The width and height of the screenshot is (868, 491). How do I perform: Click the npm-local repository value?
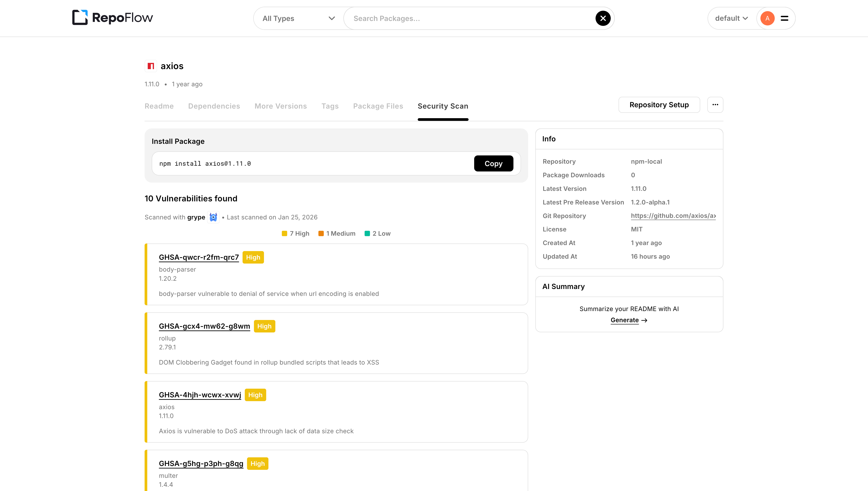pyautogui.click(x=646, y=161)
